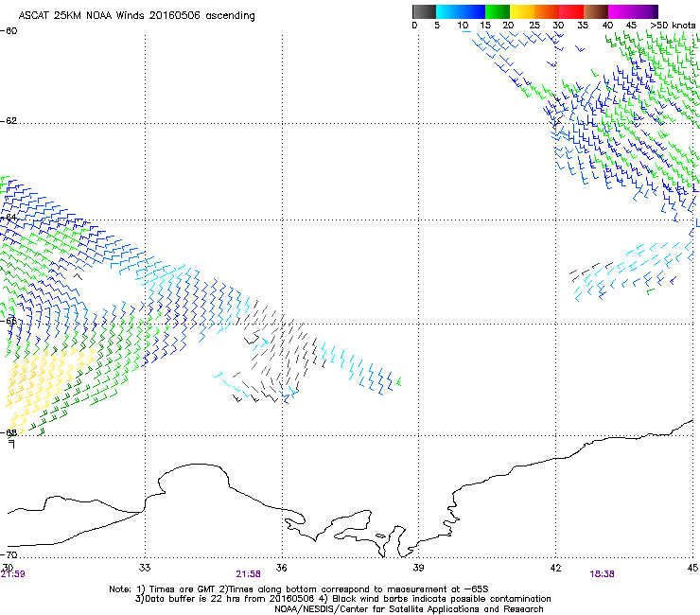Click the orange 25-30 knots color swatch
This screenshot has width=700, height=615.
coord(547,11)
